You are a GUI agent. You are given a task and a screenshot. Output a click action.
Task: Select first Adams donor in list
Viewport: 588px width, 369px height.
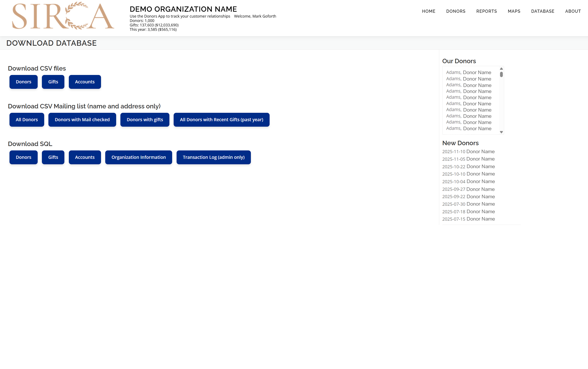coord(468,72)
